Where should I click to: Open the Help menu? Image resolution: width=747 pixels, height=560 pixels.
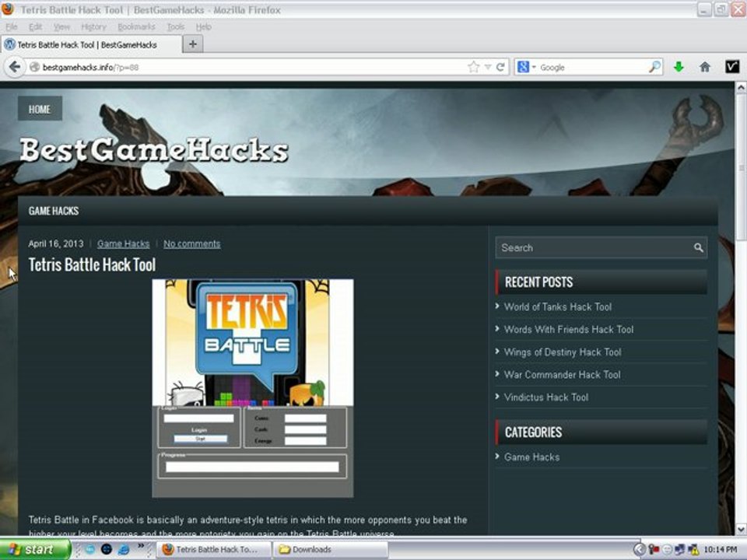coord(203,26)
